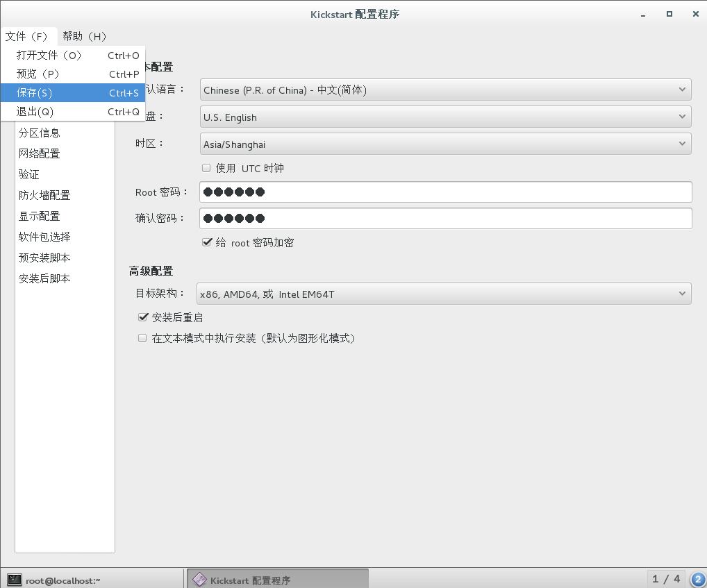The width and height of the screenshot is (707, 588).
Task: Enable 在文本模式中执行安装 checkbox
Action: click(142, 338)
